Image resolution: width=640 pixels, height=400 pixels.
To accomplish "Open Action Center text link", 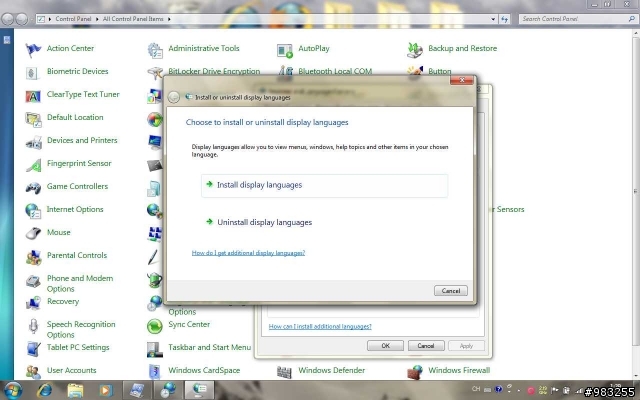I will (x=70, y=48).
